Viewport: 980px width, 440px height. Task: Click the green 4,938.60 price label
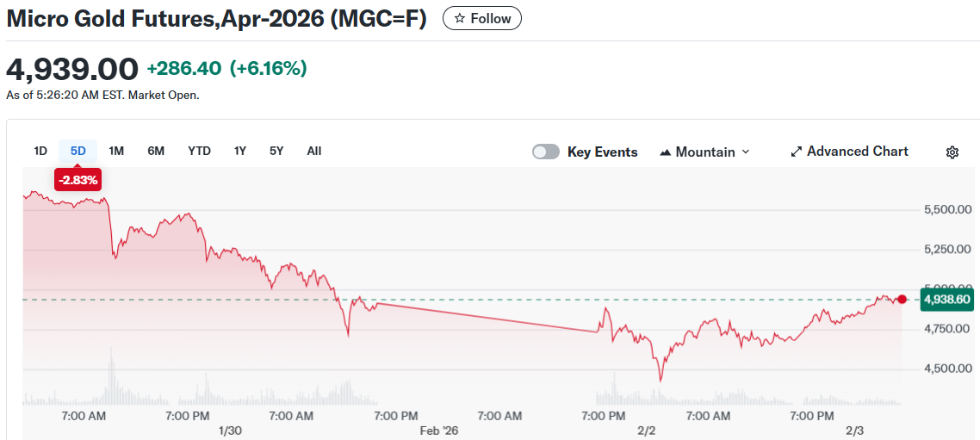coord(947,299)
